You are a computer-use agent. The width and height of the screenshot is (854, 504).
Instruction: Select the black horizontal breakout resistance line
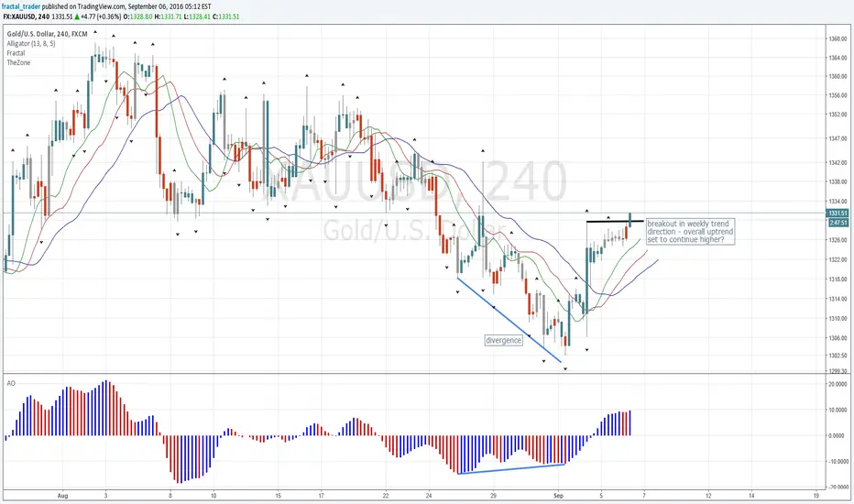[x=614, y=221]
